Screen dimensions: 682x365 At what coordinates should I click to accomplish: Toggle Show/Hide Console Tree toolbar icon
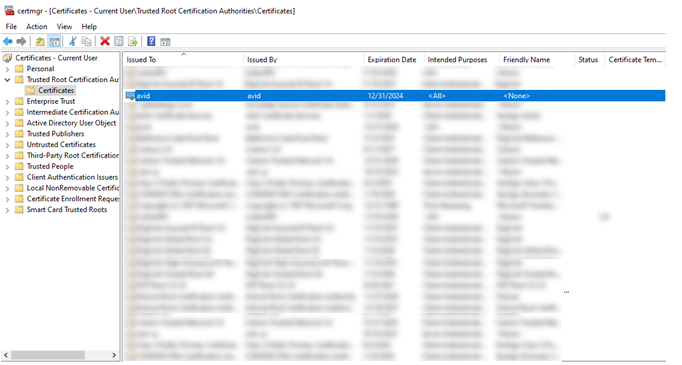coord(54,42)
